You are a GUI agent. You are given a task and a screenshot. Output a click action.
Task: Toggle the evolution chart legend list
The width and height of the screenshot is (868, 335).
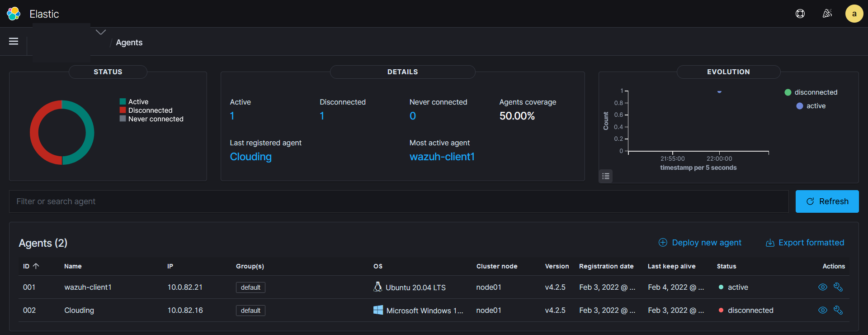point(606,176)
